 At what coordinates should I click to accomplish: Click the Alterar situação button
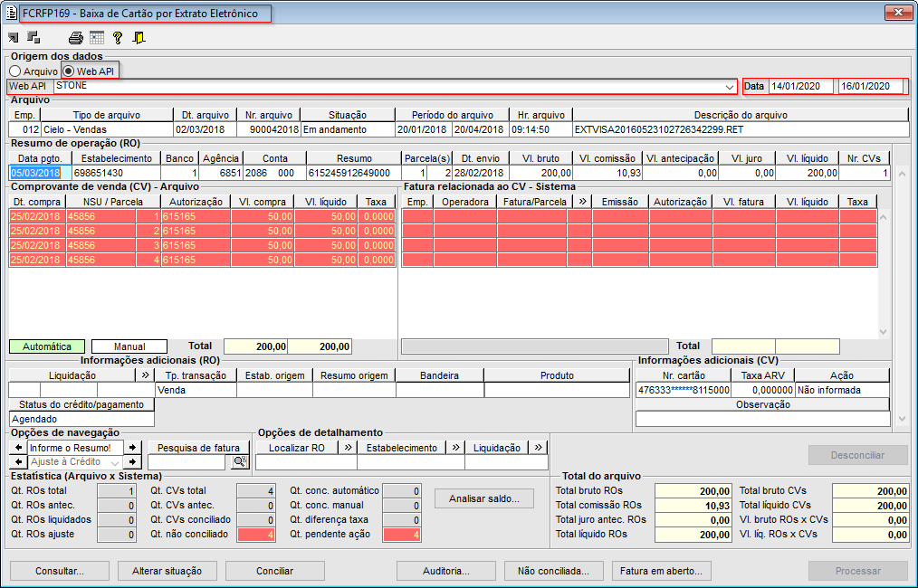(x=167, y=571)
